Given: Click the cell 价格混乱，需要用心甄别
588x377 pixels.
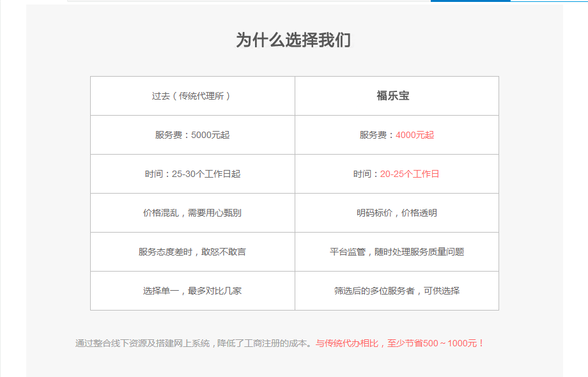Looking at the screenshot, I should pyautogui.click(x=192, y=213).
